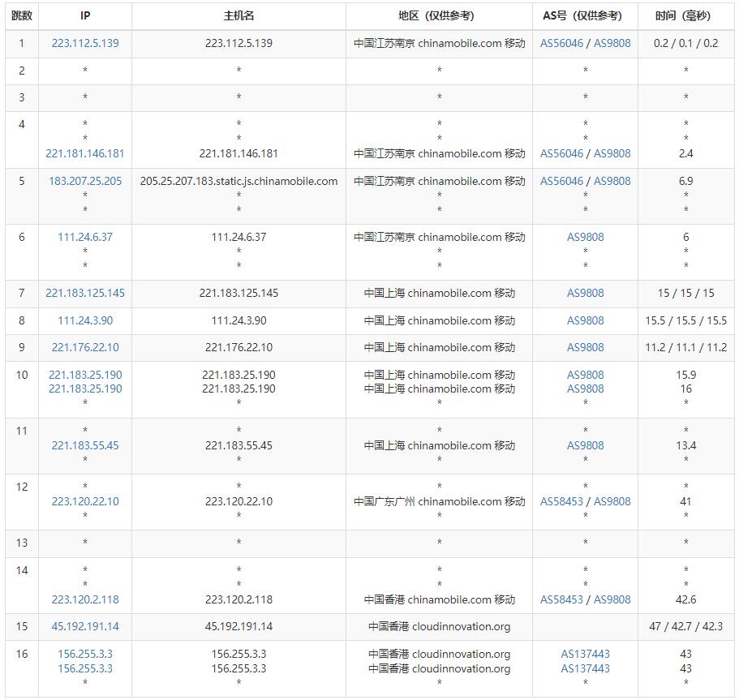This screenshot has height=700, width=739.
Task: Select the 跳数 column header
Action: 22,16
